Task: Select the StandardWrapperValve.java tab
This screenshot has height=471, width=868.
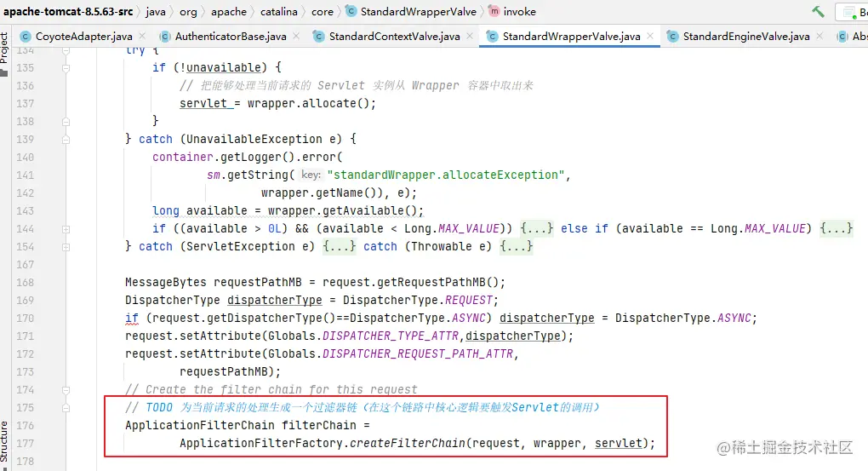Action: pyautogui.click(x=571, y=36)
